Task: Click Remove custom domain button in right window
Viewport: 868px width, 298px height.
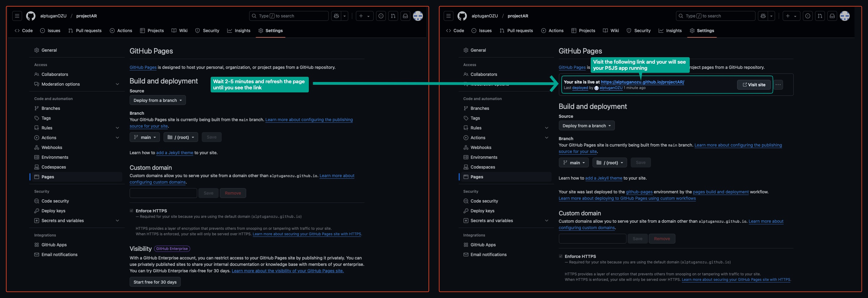Action: click(x=662, y=238)
